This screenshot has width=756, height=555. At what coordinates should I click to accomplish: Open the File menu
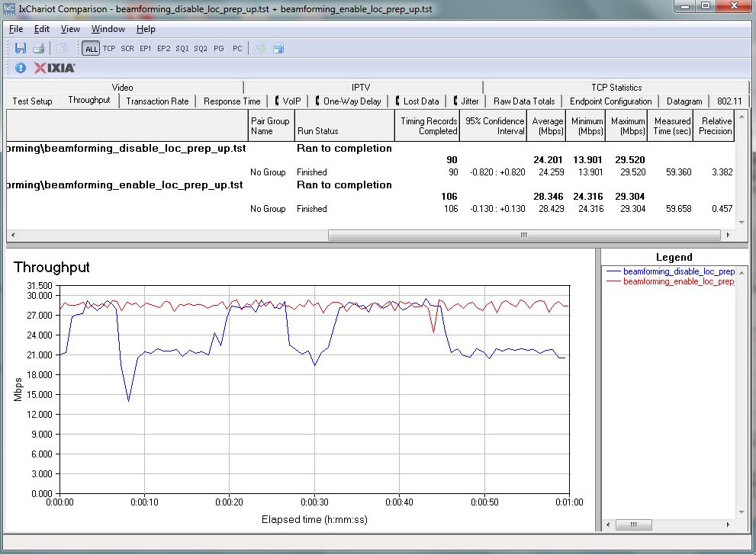click(16, 29)
